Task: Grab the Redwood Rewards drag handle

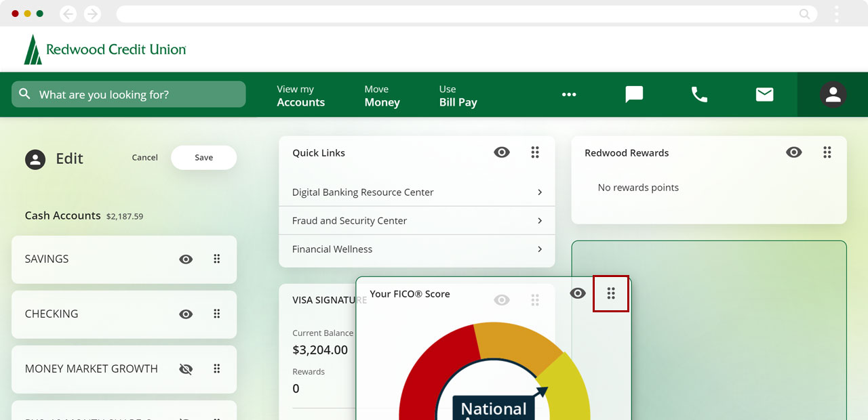Action: pyautogui.click(x=827, y=152)
